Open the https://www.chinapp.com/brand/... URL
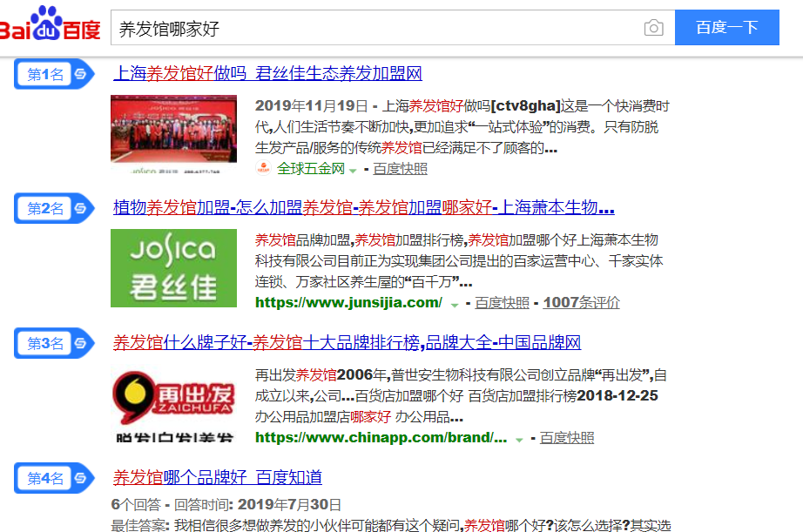The image size is (803, 532). pos(381,438)
